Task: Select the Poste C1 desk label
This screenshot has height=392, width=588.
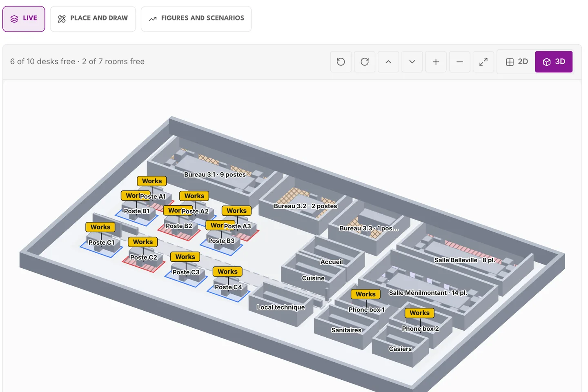Action: point(102,243)
